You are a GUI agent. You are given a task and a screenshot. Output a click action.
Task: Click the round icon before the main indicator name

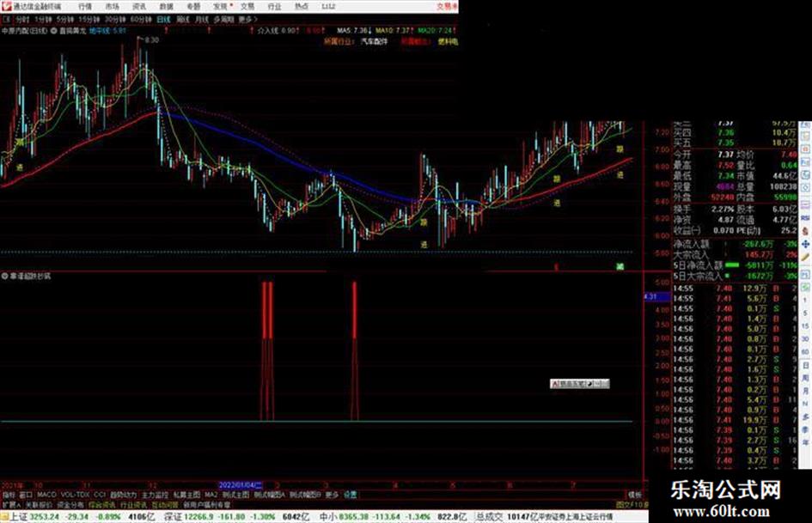(54, 31)
